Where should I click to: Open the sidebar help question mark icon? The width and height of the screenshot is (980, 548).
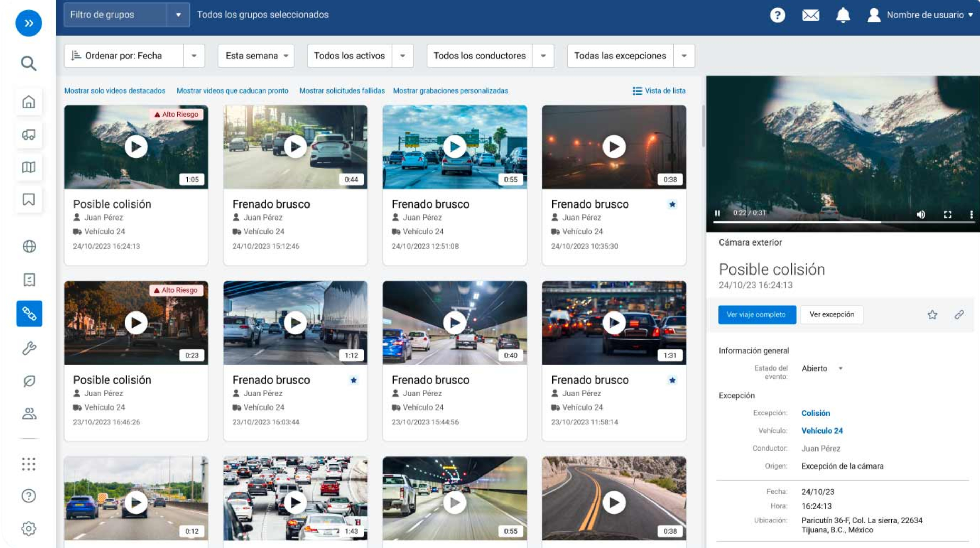pos(29,496)
